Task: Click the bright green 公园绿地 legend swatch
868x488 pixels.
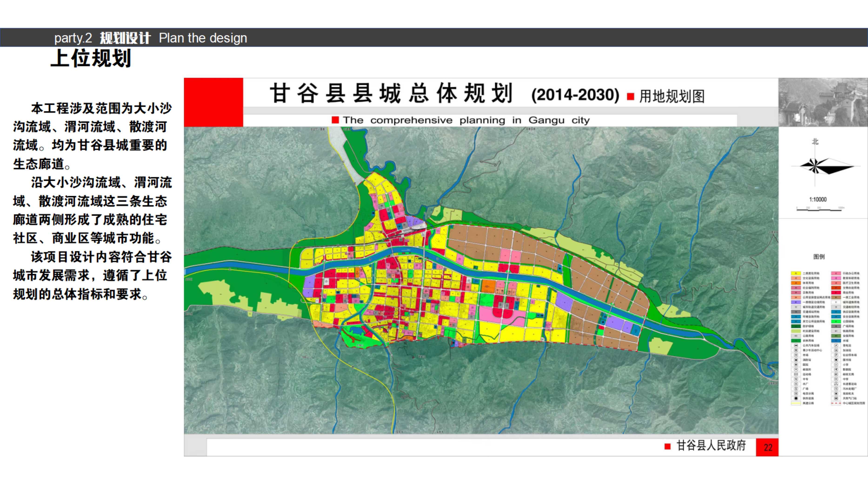Action: (x=836, y=322)
